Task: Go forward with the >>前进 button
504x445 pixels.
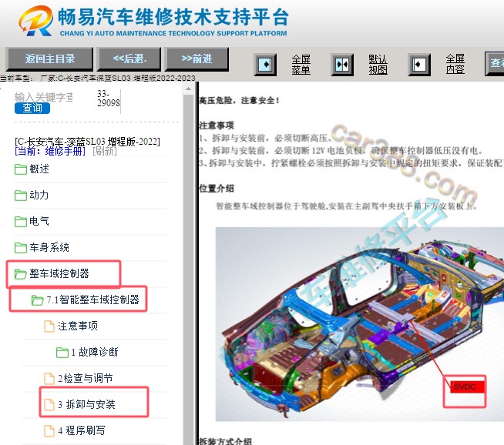Action: pos(197,59)
